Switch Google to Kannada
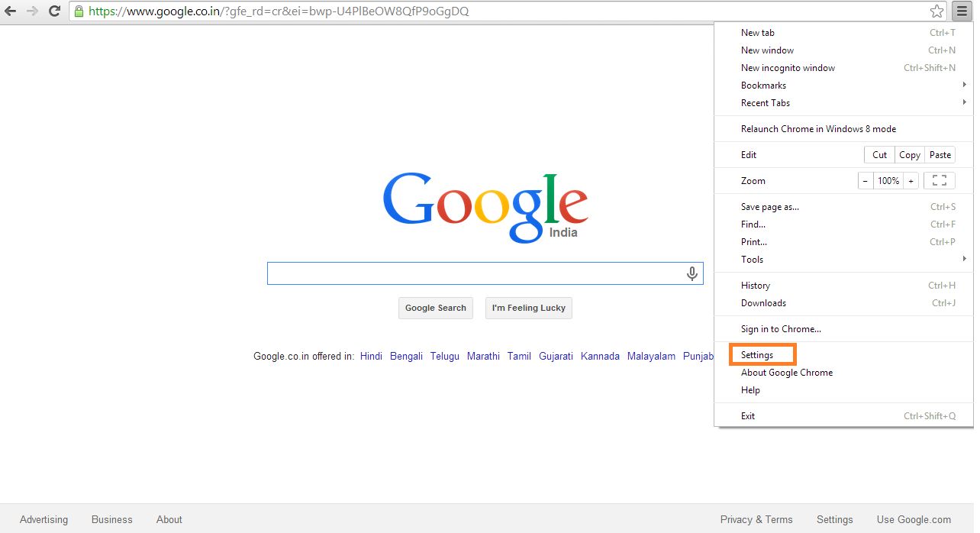The image size is (980, 533). 600,356
